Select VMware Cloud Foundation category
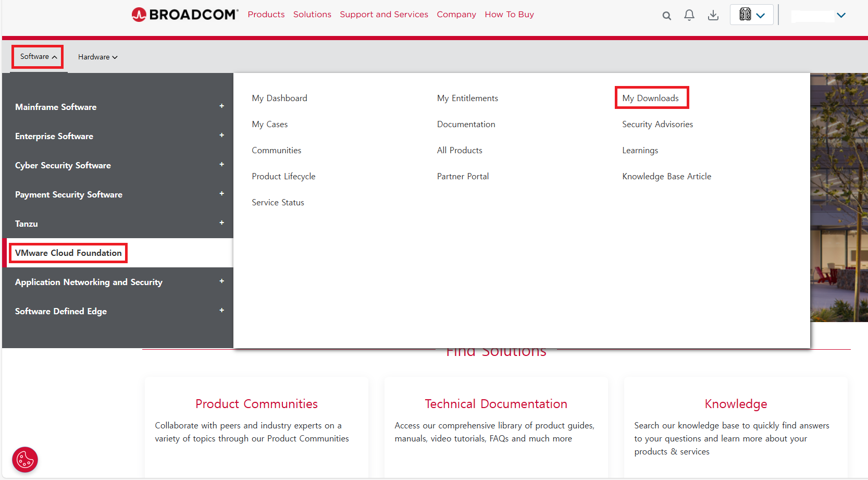This screenshot has width=868, height=480. (68, 253)
